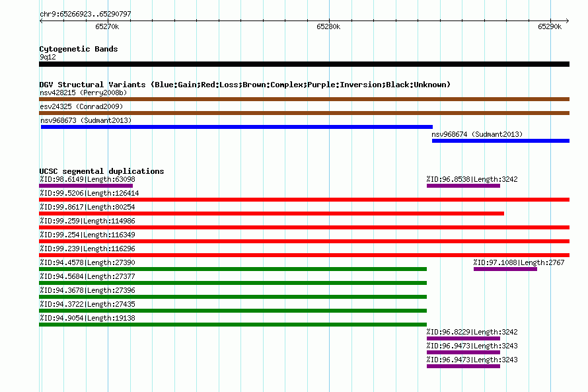588x392 pixels.
Task: Click the nsv428215 (Perry2008b) label
Action: 83,93
